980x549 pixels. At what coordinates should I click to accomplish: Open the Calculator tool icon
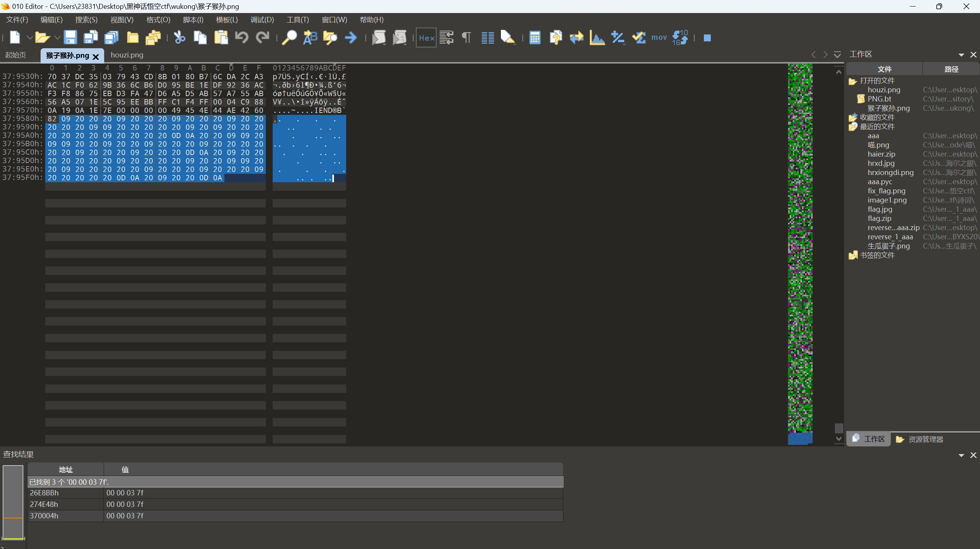[535, 38]
